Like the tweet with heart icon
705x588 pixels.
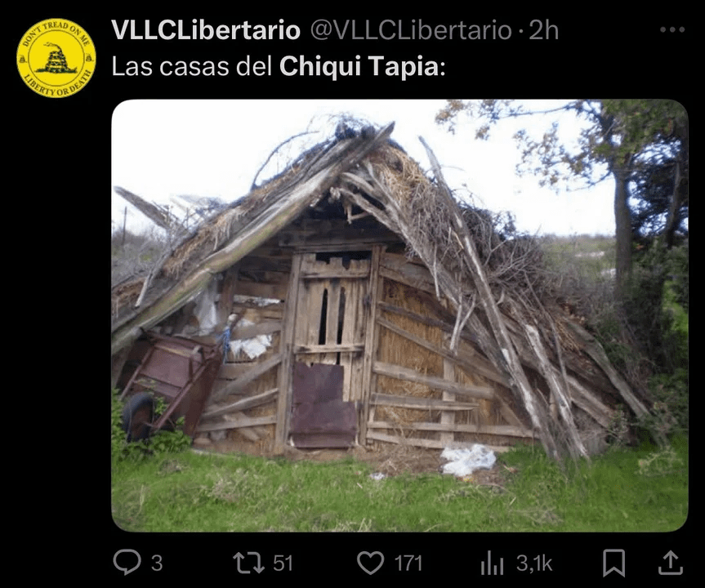(370, 563)
